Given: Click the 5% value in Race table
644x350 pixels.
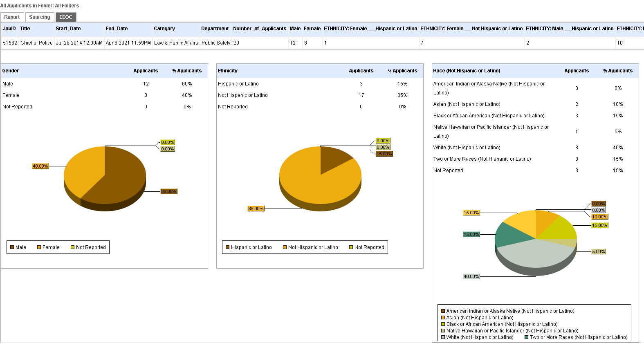Looking at the screenshot, I should click(618, 132).
